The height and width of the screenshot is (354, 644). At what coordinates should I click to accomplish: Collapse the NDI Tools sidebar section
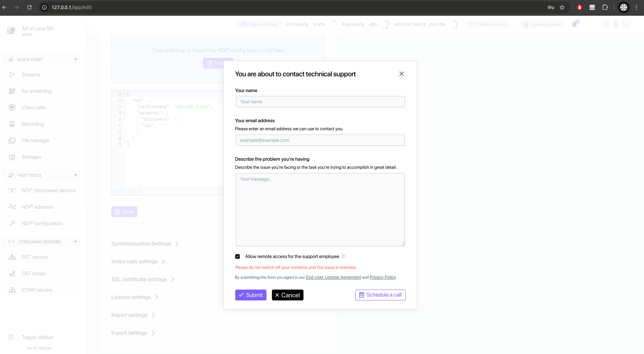[76, 175]
